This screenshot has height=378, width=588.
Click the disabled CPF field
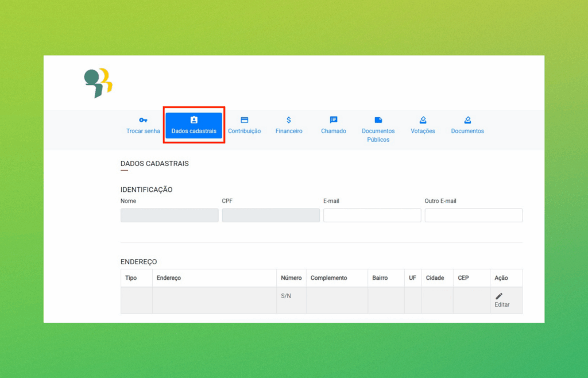pos(270,215)
